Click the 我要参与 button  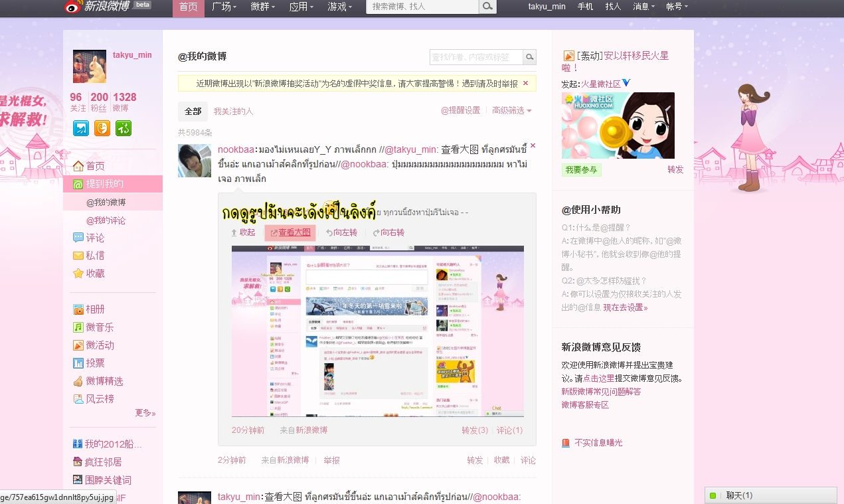(582, 170)
